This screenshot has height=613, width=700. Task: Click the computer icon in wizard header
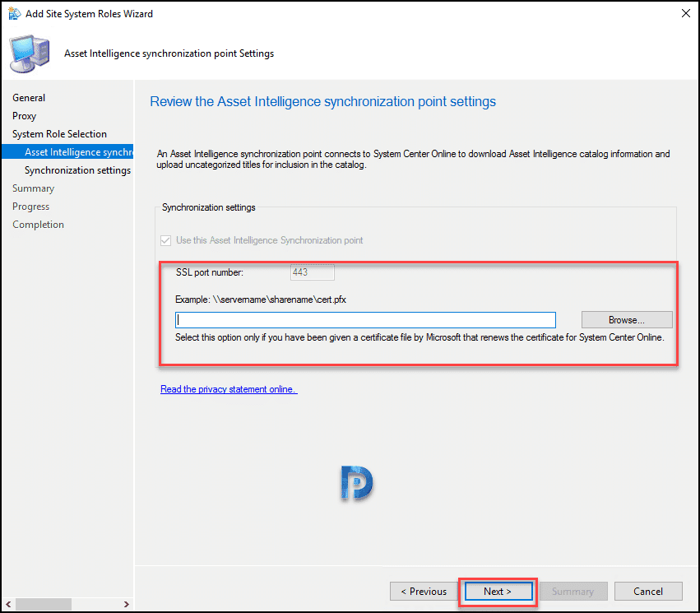[x=30, y=53]
